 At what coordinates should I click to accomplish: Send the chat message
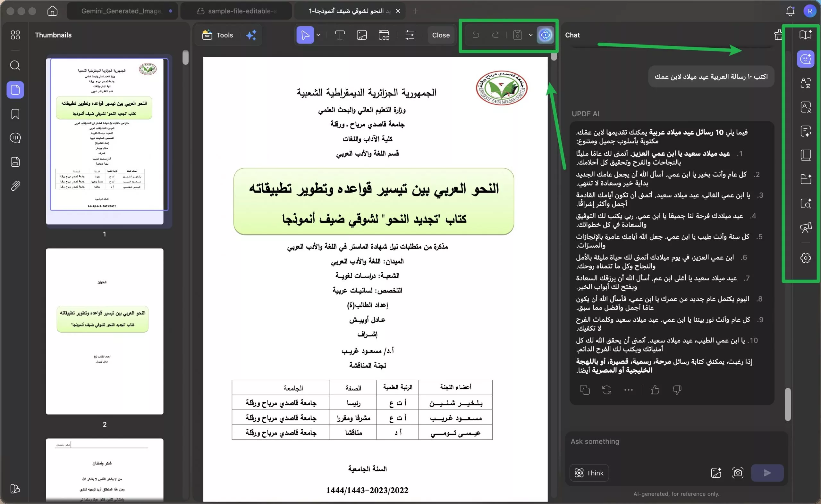(x=767, y=473)
